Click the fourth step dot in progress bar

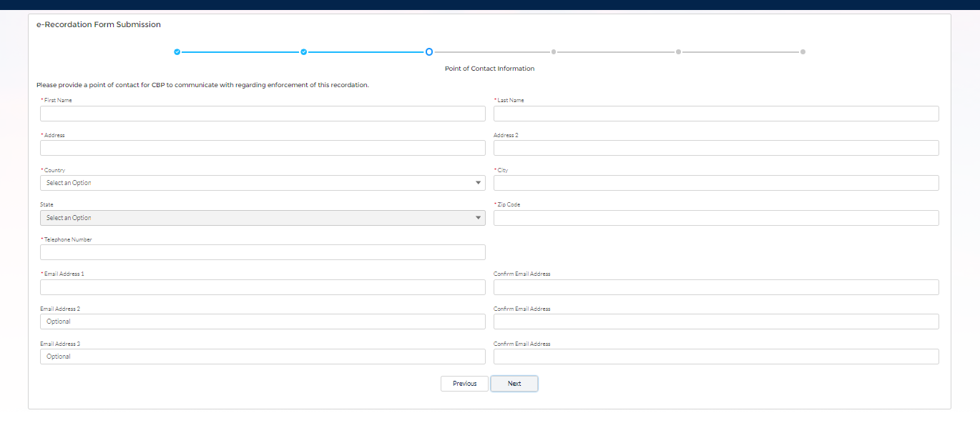point(554,52)
